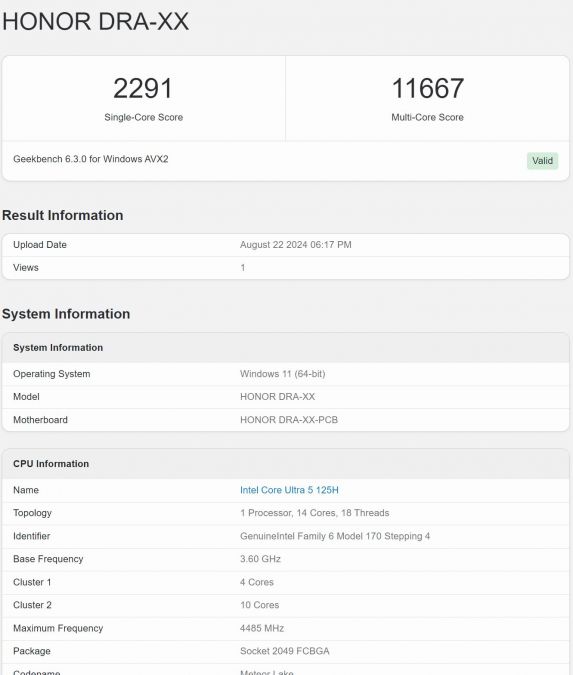Select the upload date August 22 2024 value
This screenshot has height=675, width=573.
click(x=295, y=245)
